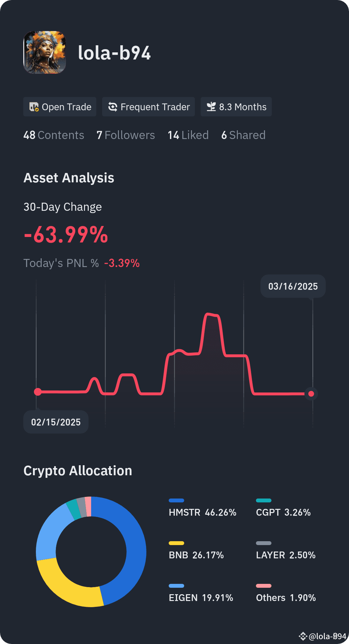This screenshot has width=349, height=644.
Task: Expand the 03/16/2025 date tooltip
Action: [x=293, y=286]
